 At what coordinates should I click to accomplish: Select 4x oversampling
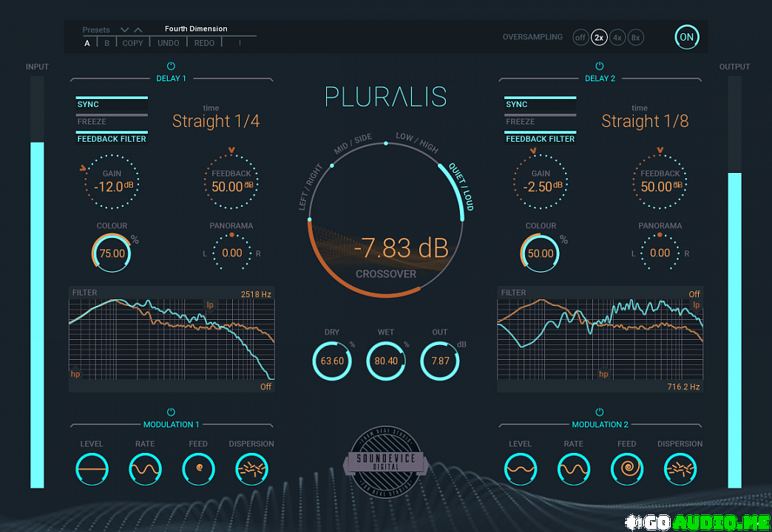click(617, 38)
